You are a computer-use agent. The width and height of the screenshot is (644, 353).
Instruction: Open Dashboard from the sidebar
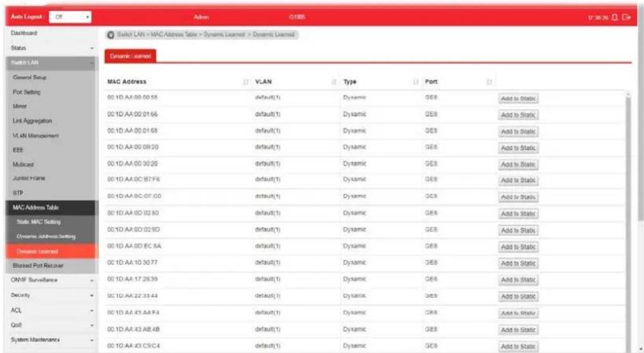(24, 33)
